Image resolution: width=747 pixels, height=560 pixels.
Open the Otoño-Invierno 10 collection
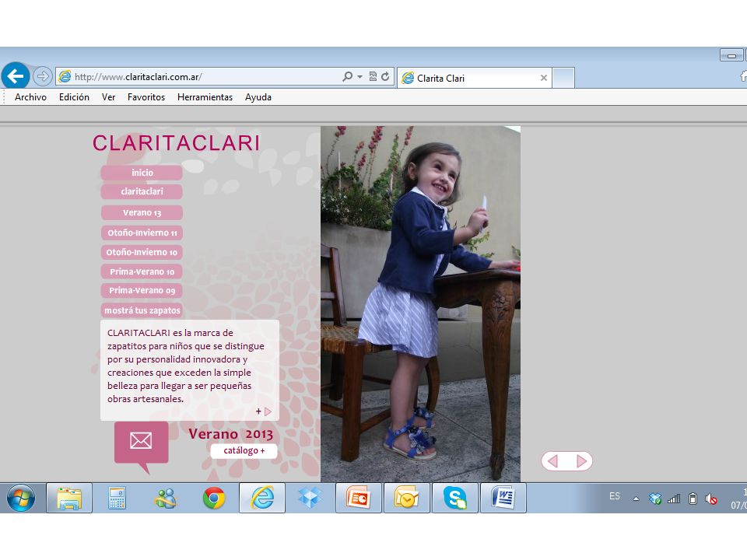point(142,252)
